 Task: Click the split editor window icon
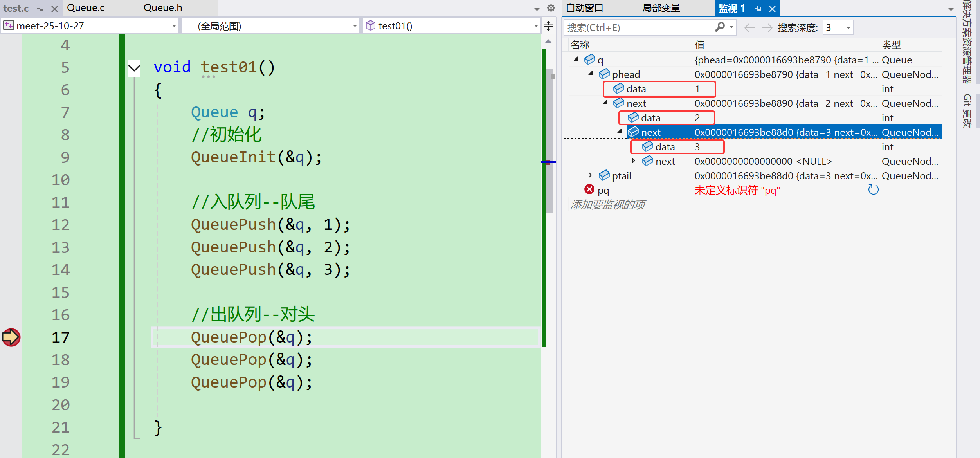[548, 26]
